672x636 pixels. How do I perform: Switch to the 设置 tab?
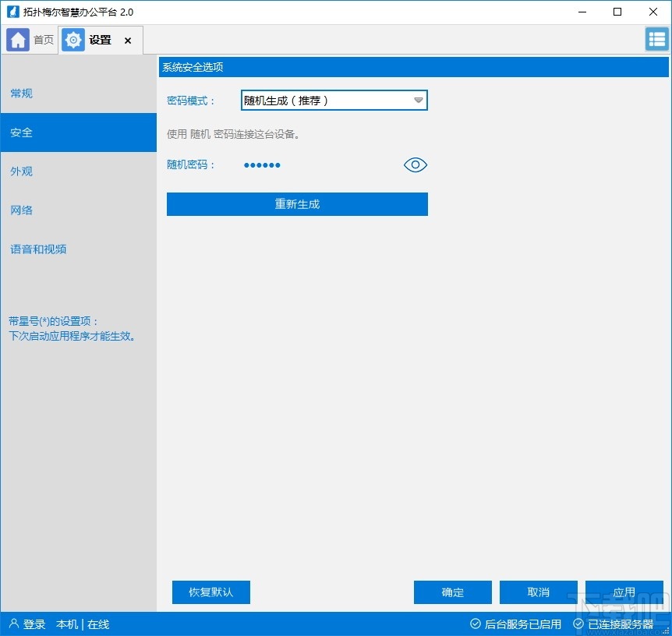click(101, 39)
